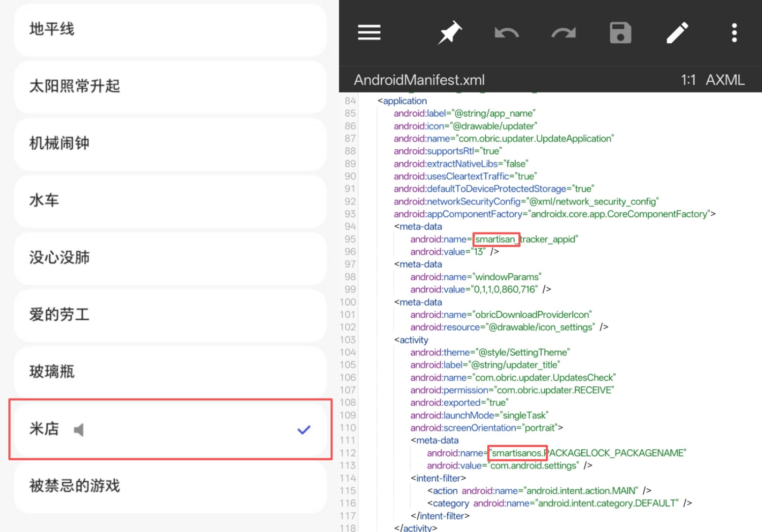Click the pin icon in toolbar
The width and height of the screenshot is (762, 532).
(450, 33)
